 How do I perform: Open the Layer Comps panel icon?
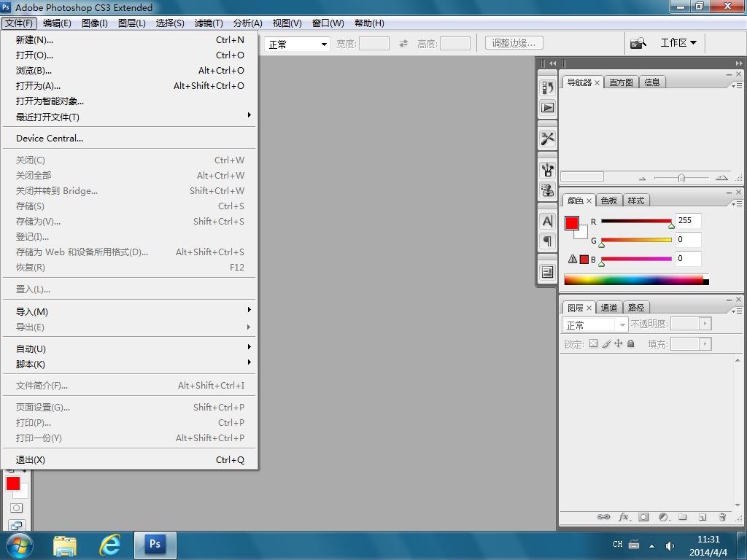click(x=547, y=272)
